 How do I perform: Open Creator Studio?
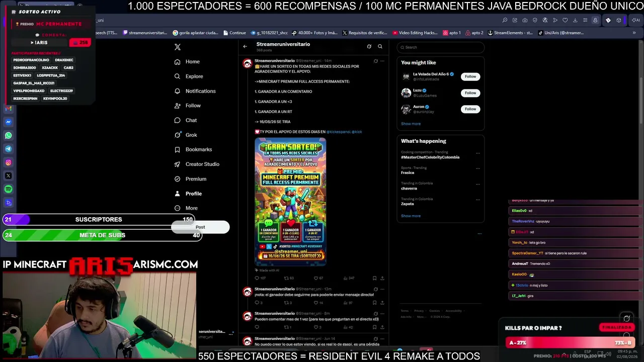[197, 164]
